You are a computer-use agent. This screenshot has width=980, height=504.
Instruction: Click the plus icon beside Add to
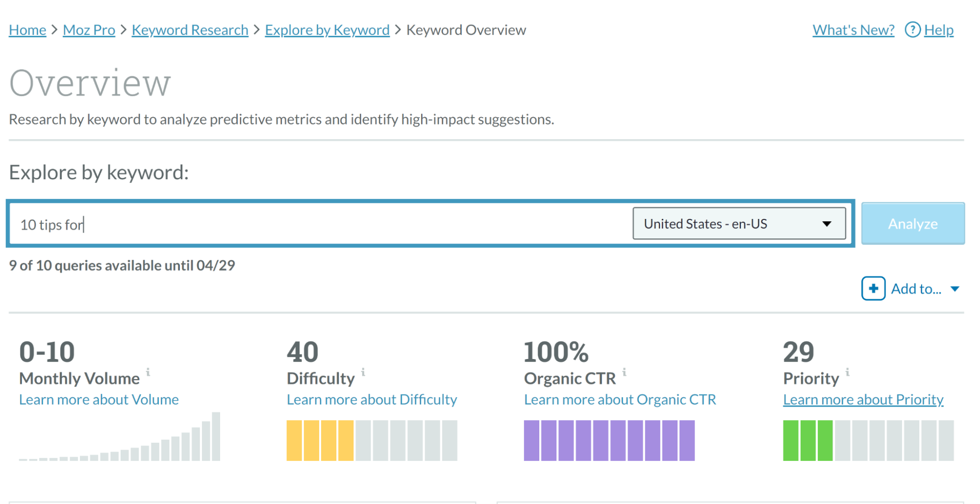coord(873,288)
